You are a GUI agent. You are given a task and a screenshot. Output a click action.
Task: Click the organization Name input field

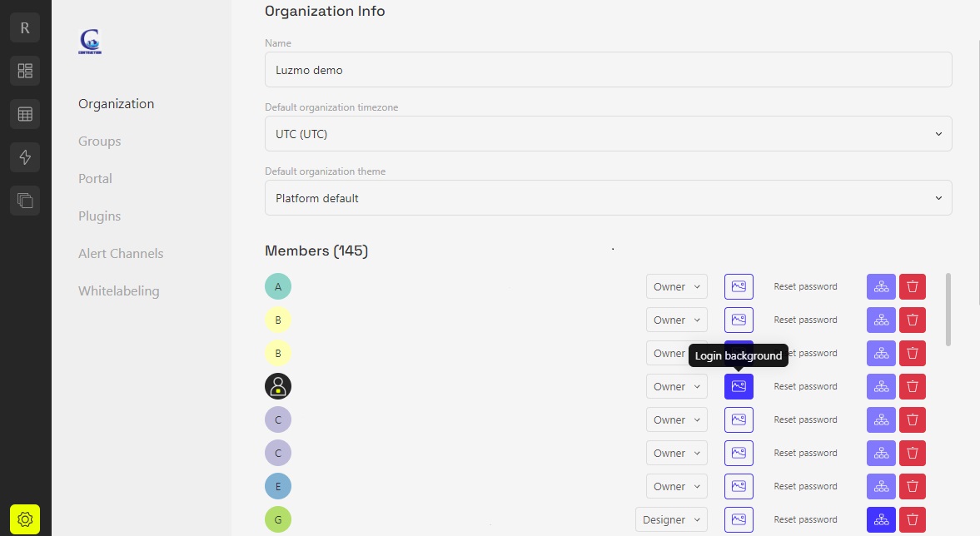(608, 70)
